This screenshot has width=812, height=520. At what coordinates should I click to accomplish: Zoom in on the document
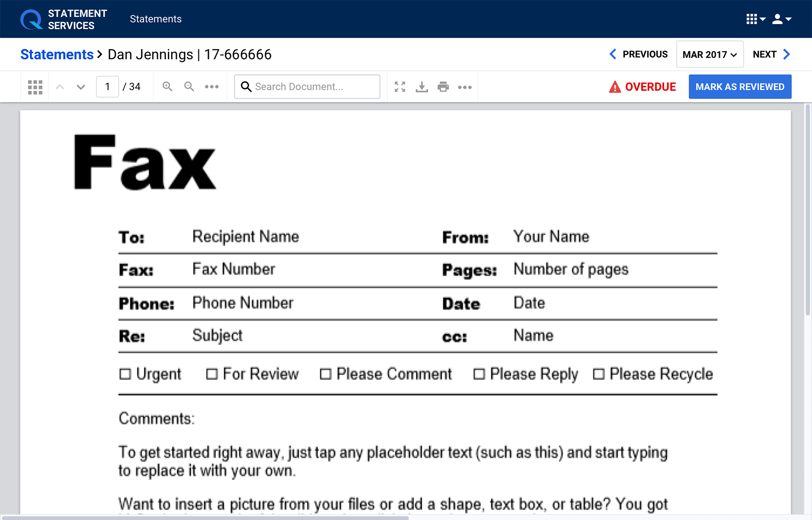click(167, 87)
